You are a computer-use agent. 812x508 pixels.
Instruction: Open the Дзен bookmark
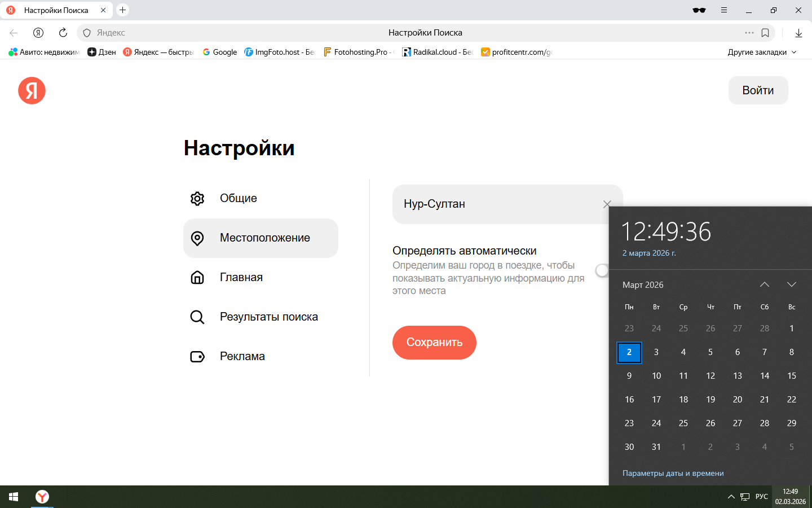pyautogui.click(x=101, y=52)
